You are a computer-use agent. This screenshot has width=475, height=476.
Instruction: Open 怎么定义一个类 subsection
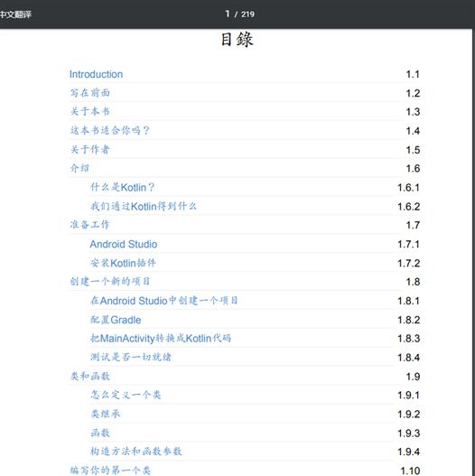(x=126, y=395)
